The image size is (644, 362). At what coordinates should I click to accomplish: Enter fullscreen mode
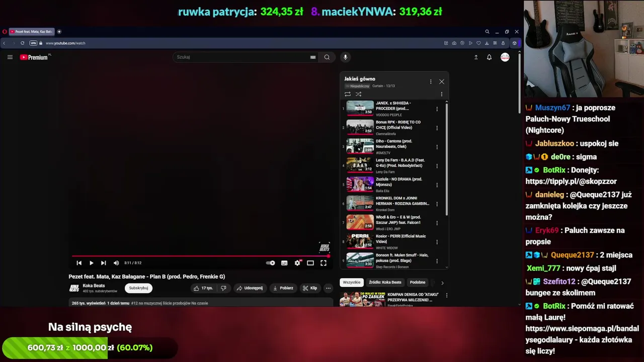click(x=324, y=263)
